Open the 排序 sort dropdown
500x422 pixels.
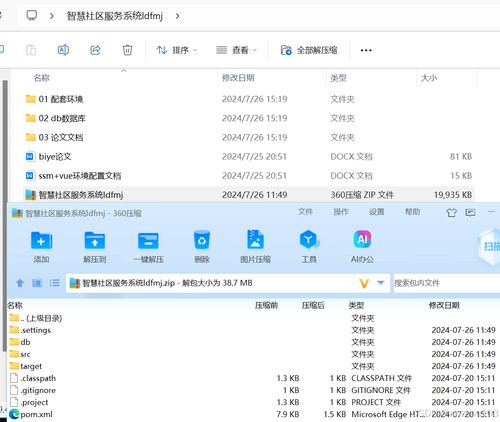177,50
